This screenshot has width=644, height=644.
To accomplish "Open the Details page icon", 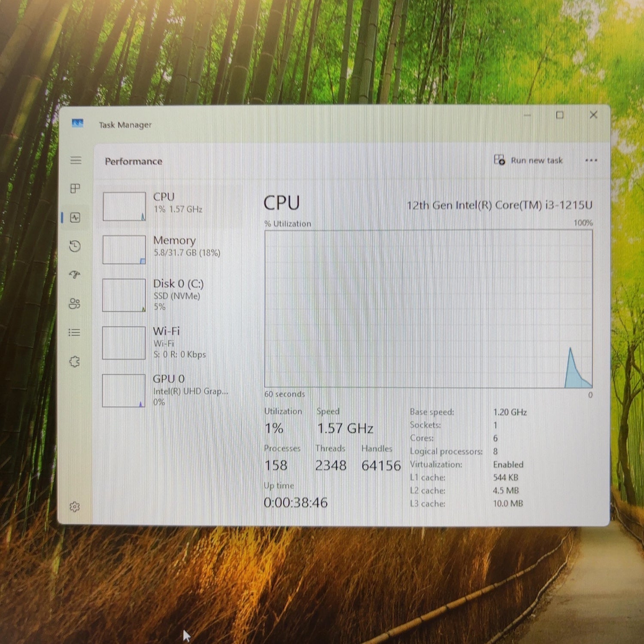I will click(74, 332).
